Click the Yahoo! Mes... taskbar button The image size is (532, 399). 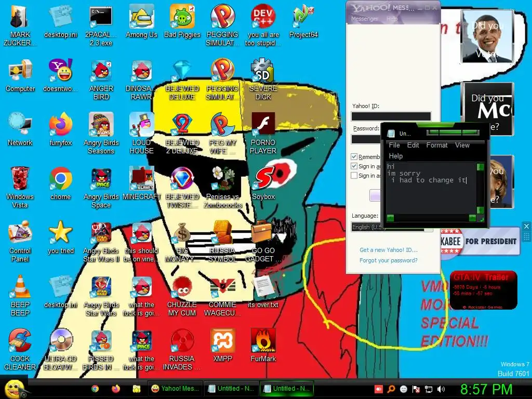[x=175, y=389]
